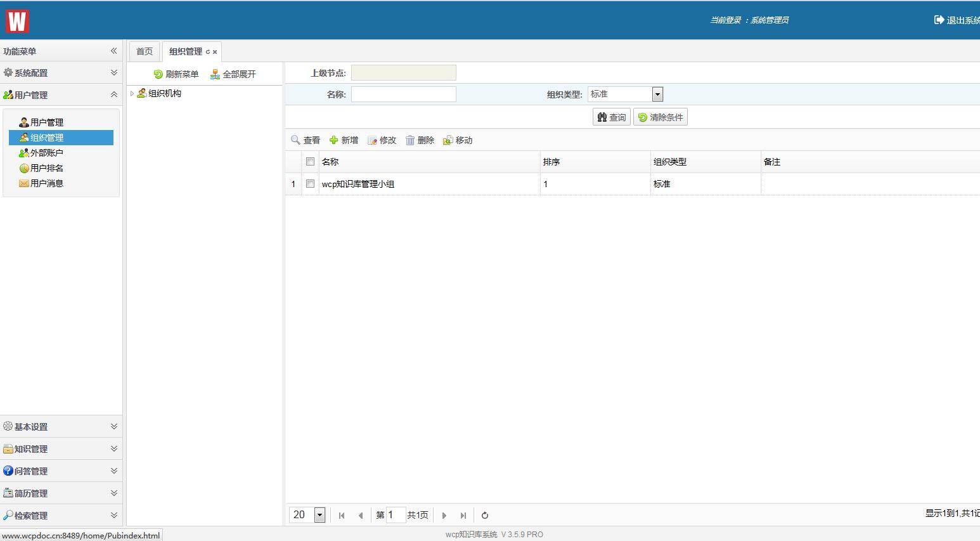The height and width of the screenshot is (541, 980).
Task: Click the 查询 search button
Action: coord(612,117)
